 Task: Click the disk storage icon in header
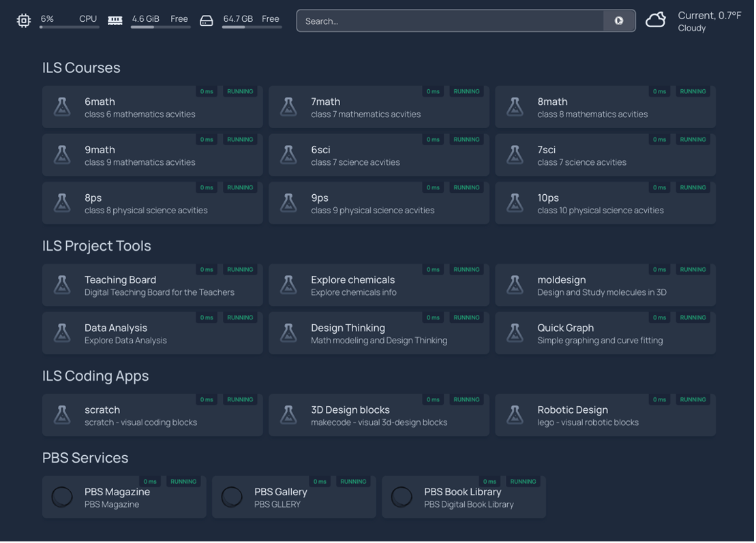click(x=207, y=21)
